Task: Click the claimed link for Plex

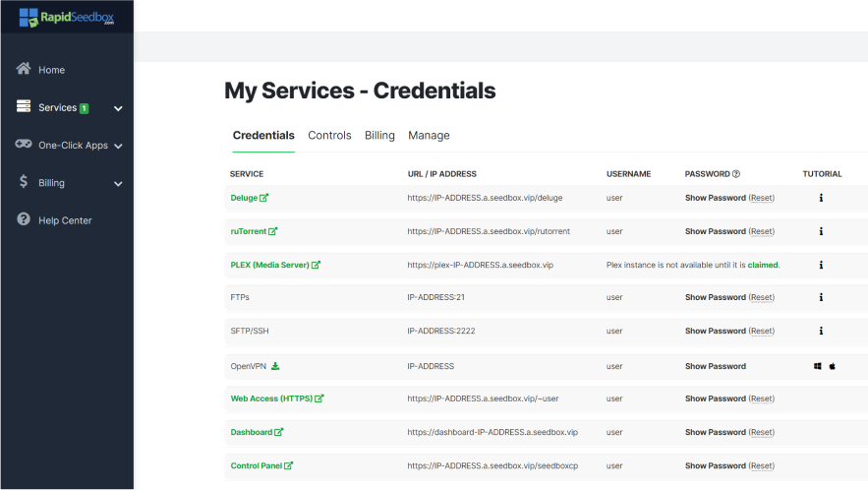Action: (762, 265)
